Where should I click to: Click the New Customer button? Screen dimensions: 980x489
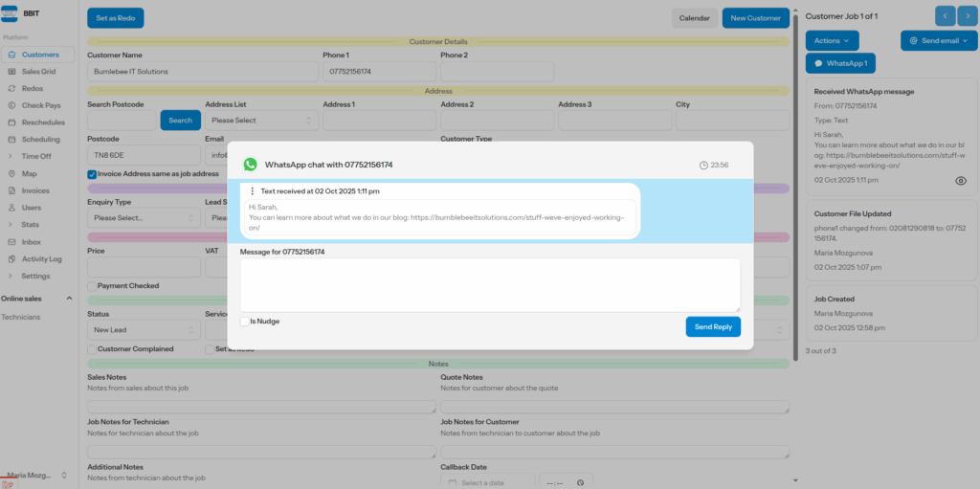click(x=755, y=18)
